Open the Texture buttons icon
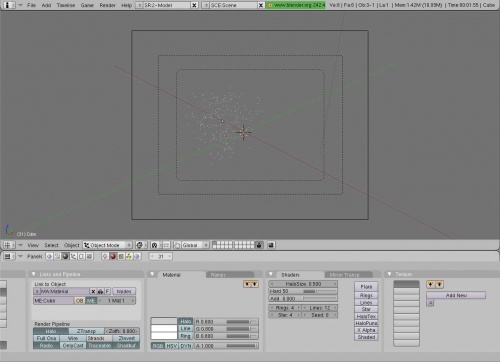This screenshot has height=362, width=500. (121, 256)
